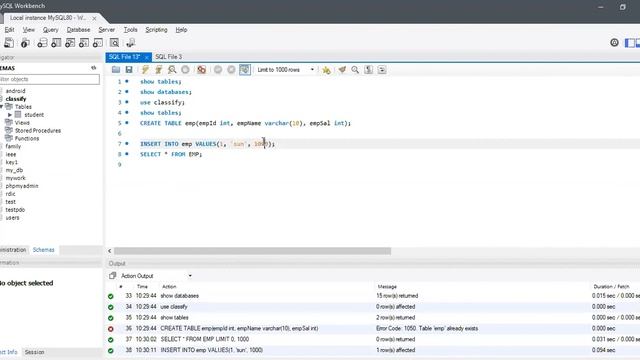Create a new view icon

pyautogui.click(x=70, y=43)
